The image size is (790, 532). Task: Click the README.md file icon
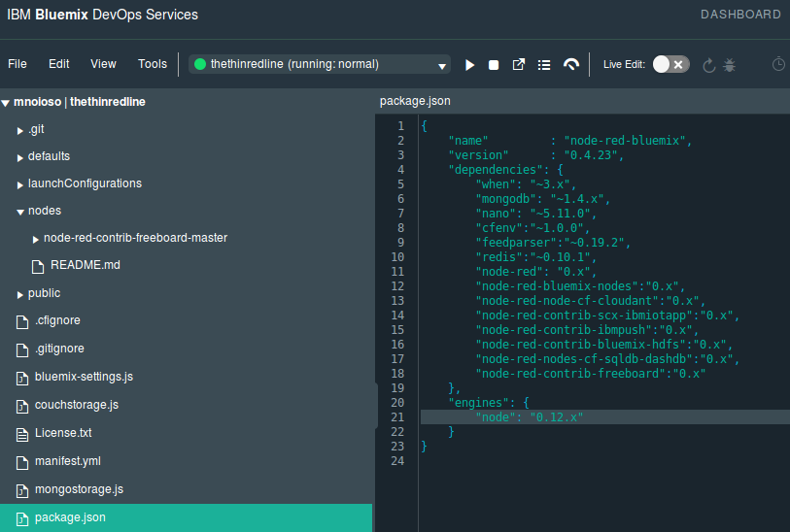[x=38, y=267]
